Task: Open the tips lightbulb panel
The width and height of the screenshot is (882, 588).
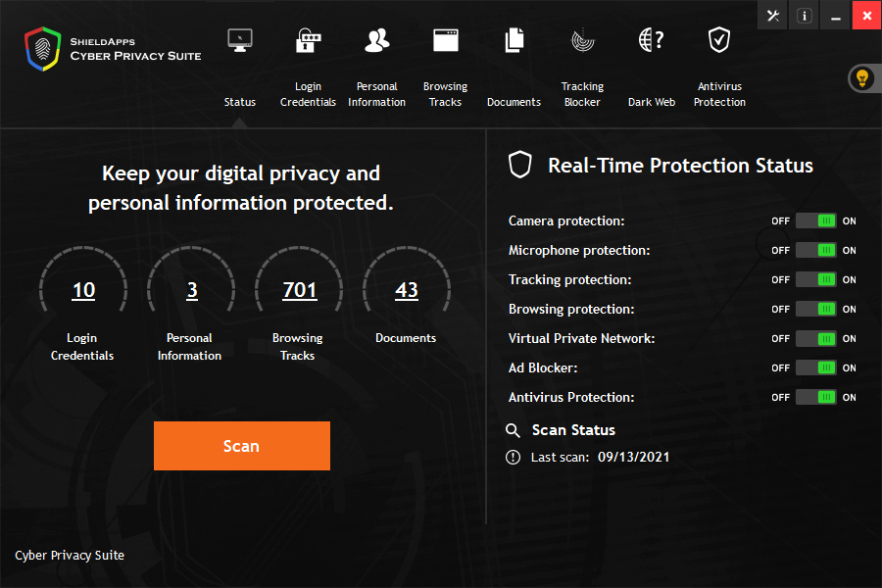Action: tap(861, 77)
